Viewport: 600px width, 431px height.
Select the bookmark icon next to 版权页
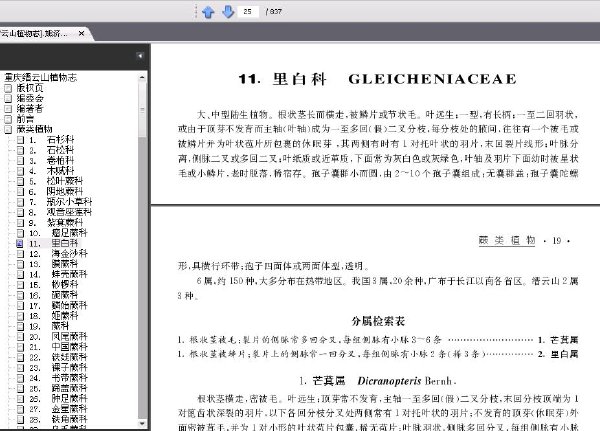(x=8, y=88)
